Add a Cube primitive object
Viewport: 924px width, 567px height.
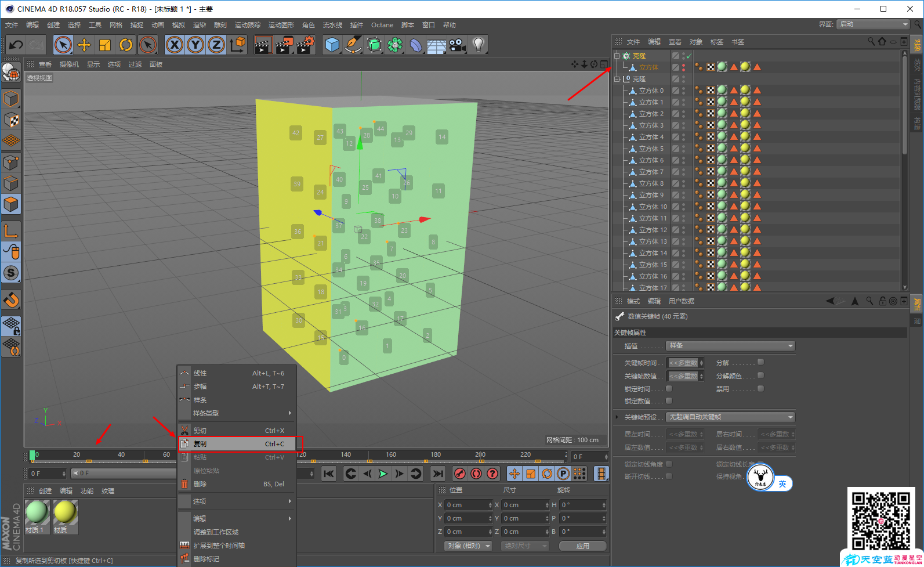coord(332,45)
